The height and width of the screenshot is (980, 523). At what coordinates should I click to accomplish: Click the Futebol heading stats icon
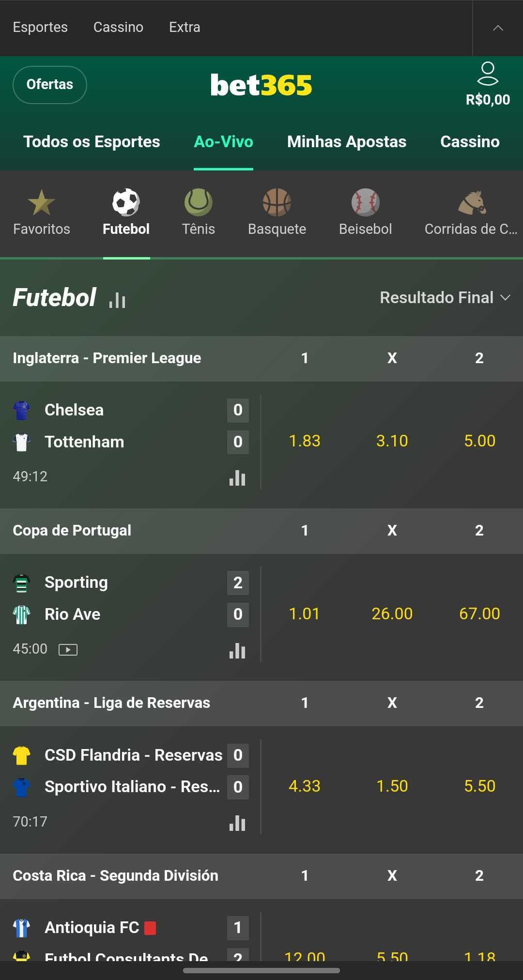tap(117, 300)
